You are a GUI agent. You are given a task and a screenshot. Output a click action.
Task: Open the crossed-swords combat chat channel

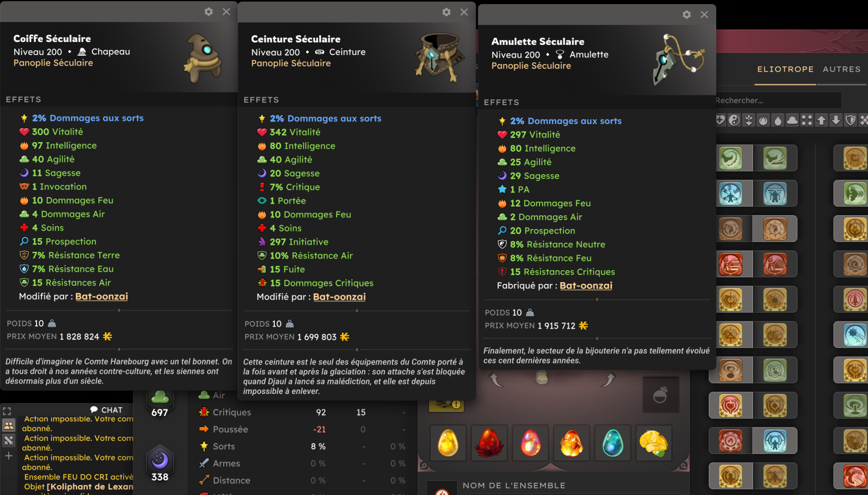click(x=9, y=441)
